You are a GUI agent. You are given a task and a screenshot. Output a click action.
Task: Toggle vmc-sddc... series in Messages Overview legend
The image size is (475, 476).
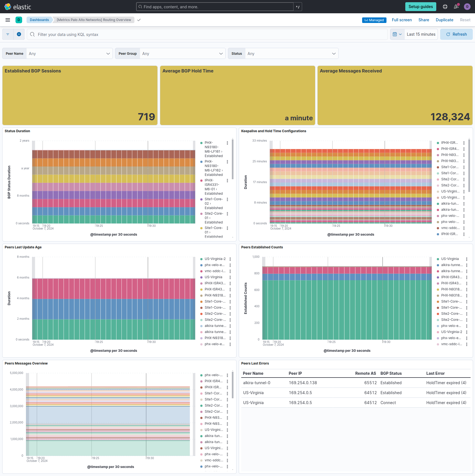[x=214, y=460]
